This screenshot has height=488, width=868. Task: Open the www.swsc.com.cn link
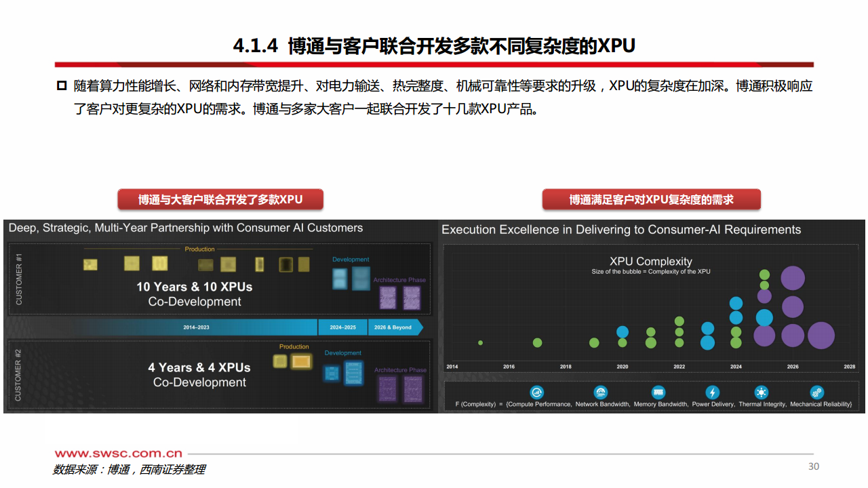pyautogui.click(x=118, y=453)
